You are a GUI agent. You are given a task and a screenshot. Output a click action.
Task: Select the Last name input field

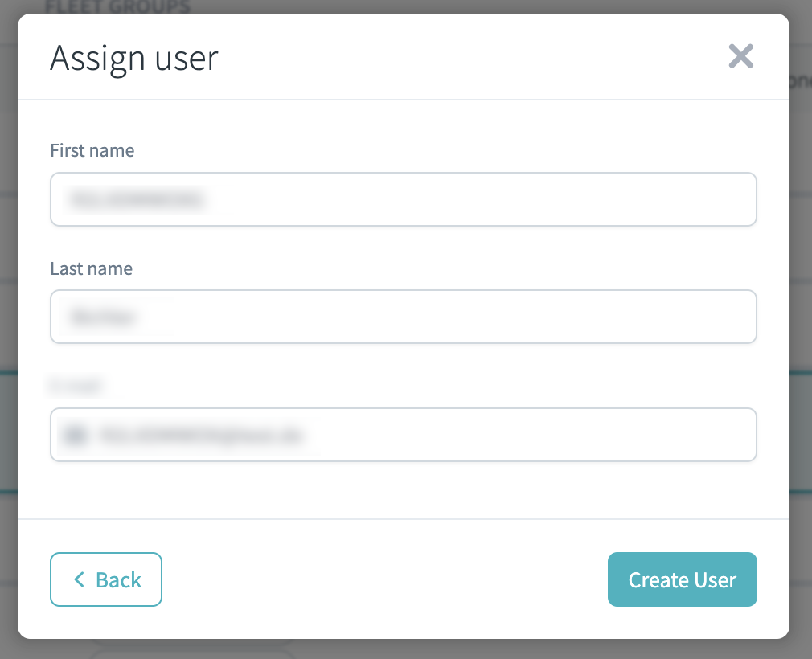(404, 317)
